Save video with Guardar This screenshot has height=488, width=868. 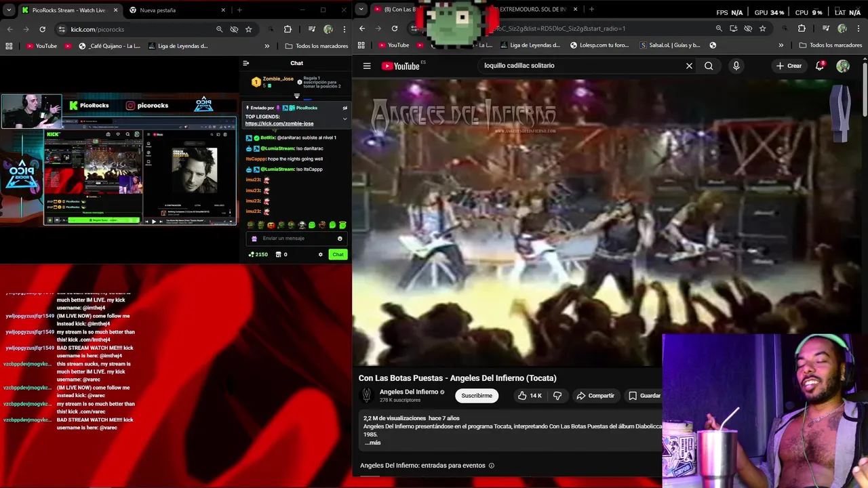click(x=644, y=396)
